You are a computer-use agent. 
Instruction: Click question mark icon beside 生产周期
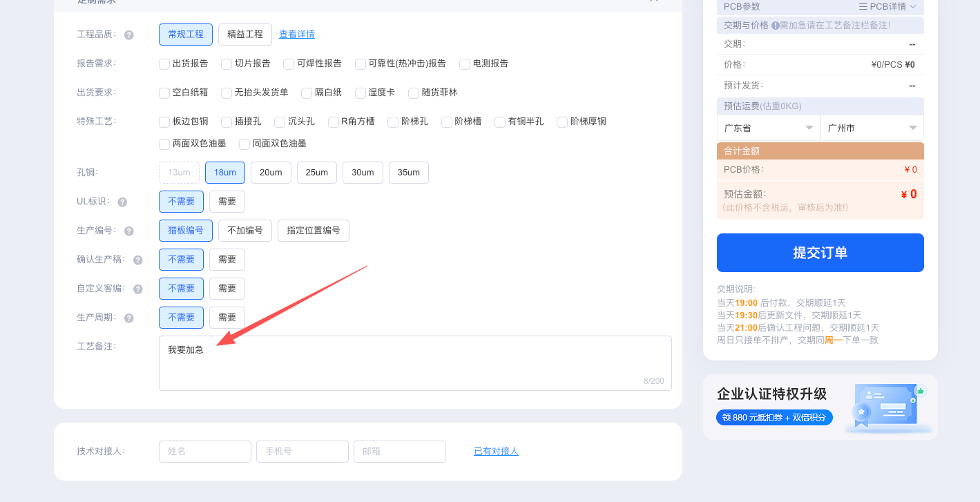click(x=129, y=318)
